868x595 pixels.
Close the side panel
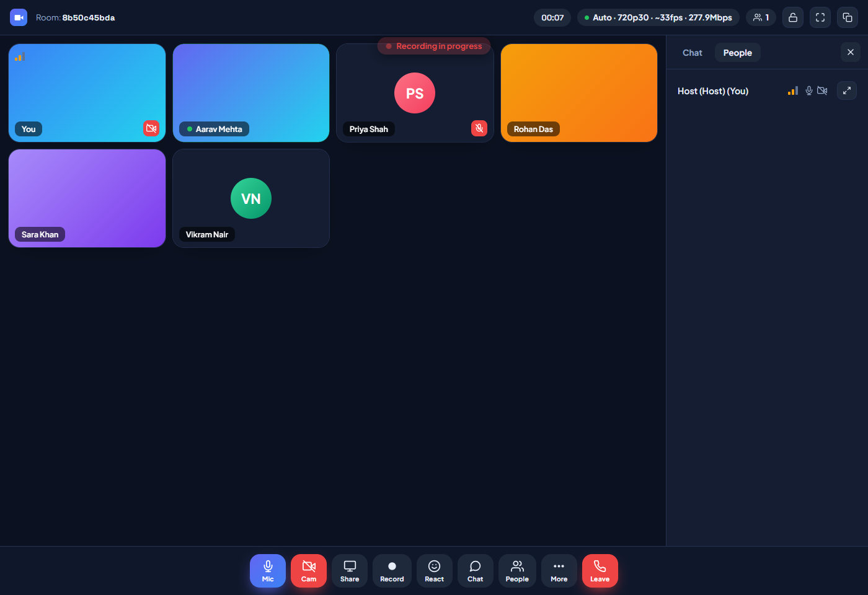[x=851, y=52]
